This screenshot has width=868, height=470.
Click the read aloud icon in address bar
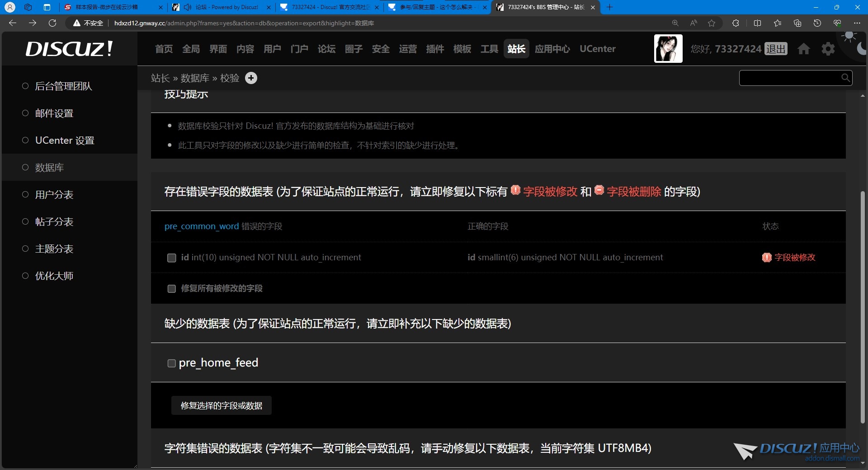pos(693,23)
